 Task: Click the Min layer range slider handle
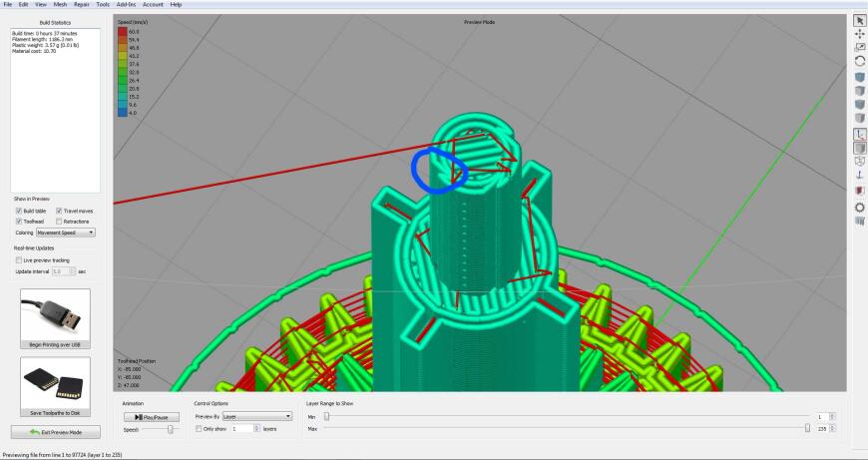[x=326, y=416]
